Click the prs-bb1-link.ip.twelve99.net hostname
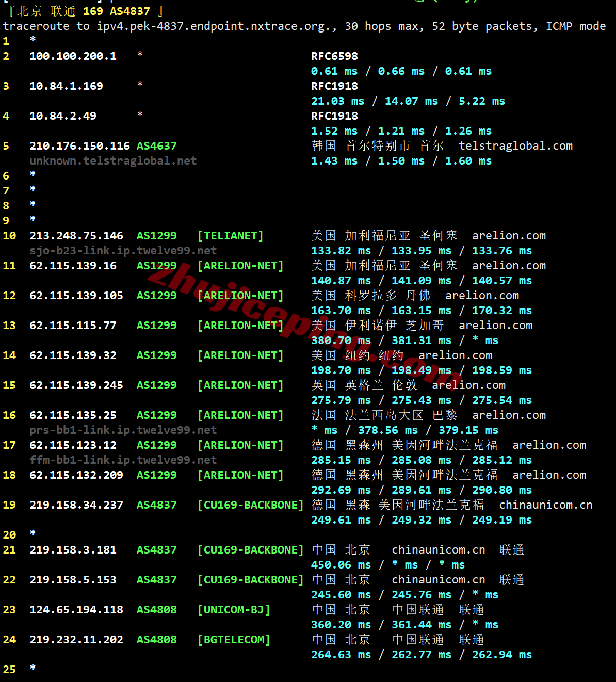 pos(123,430)
